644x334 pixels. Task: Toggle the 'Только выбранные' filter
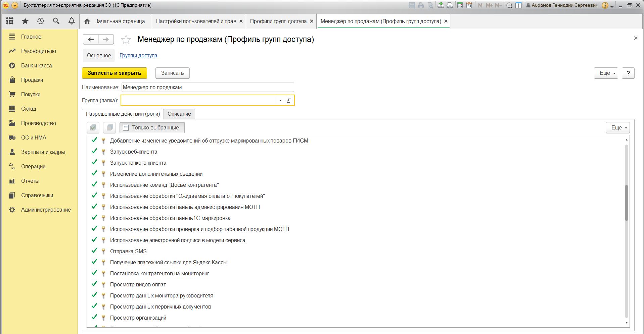pos(152,128)
